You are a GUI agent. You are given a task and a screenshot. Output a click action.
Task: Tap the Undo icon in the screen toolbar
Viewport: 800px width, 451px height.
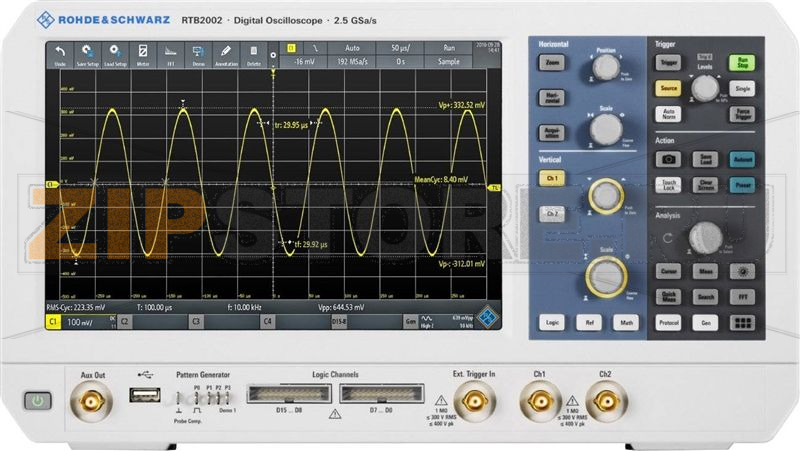tap(60, 55)
